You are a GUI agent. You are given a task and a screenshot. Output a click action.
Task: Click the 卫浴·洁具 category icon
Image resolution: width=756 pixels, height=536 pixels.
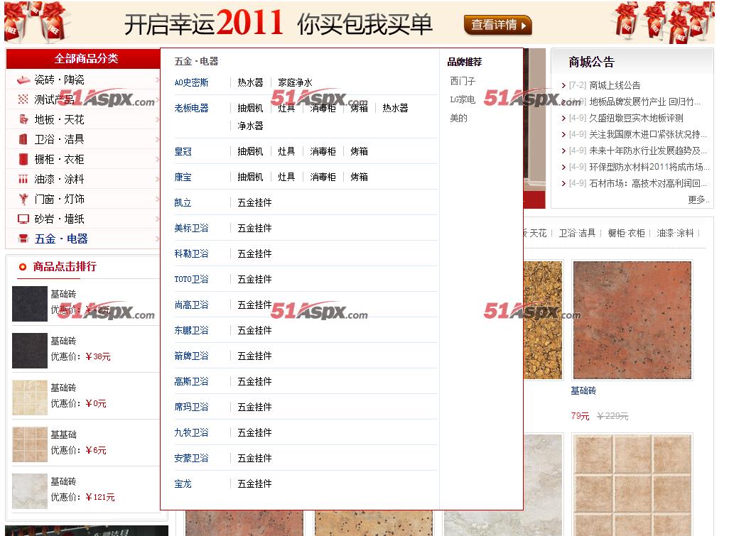click(x=23, y=139)
